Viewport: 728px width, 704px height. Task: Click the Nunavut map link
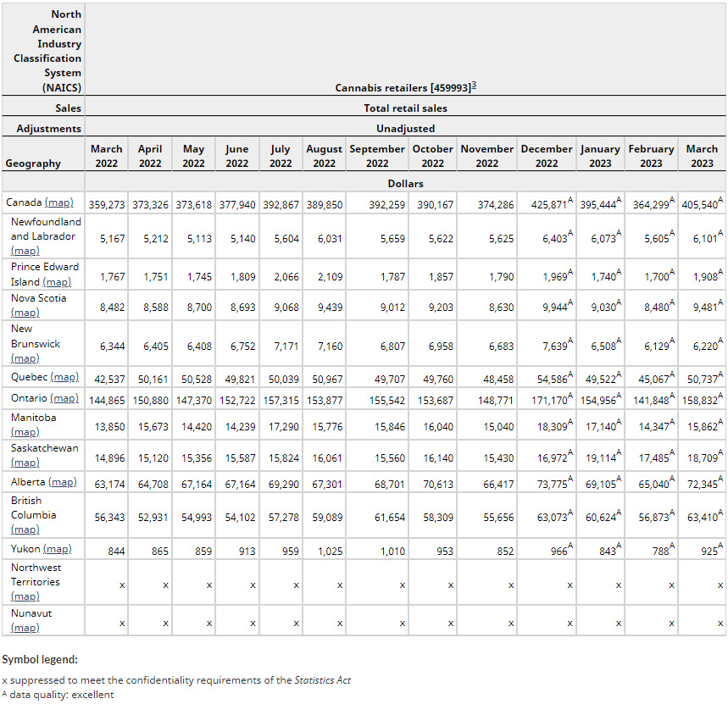(x=25, y=628)
